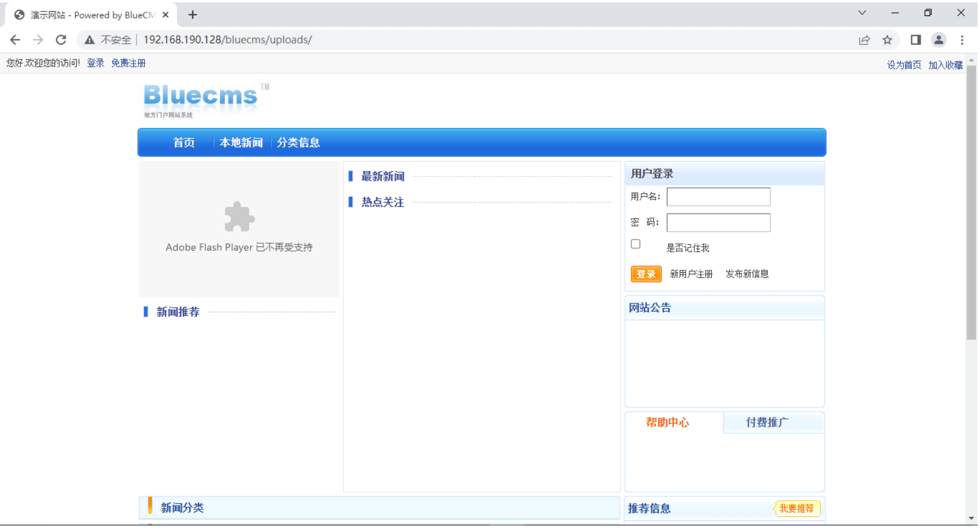Share this page via share icon

(x=864, y=40)
